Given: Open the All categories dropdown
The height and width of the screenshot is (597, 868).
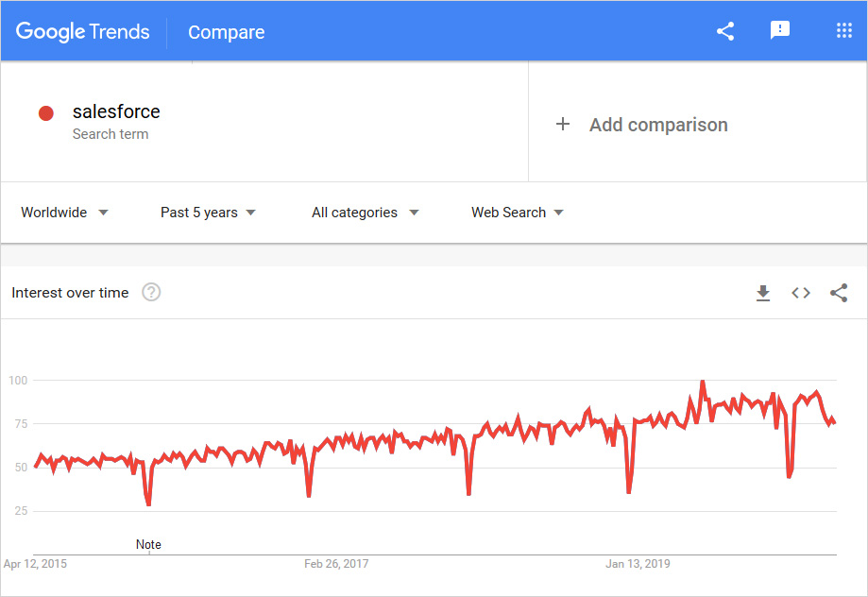Looking at the screenshot, I should click(365, 213).
